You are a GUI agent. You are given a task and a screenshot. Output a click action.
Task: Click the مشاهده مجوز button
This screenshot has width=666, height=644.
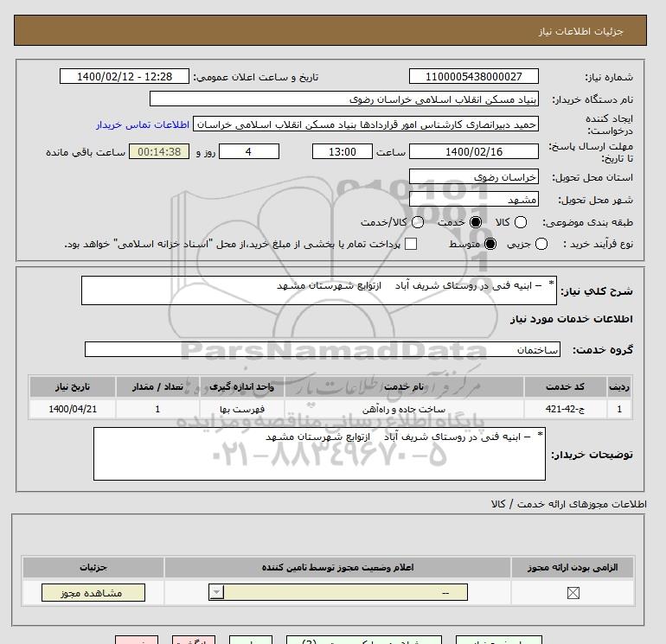93,593
